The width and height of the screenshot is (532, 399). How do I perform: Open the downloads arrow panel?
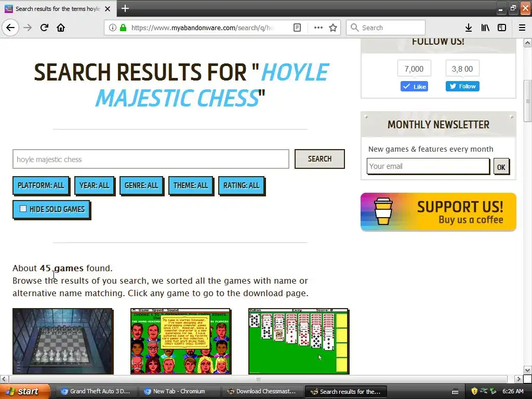468,28
